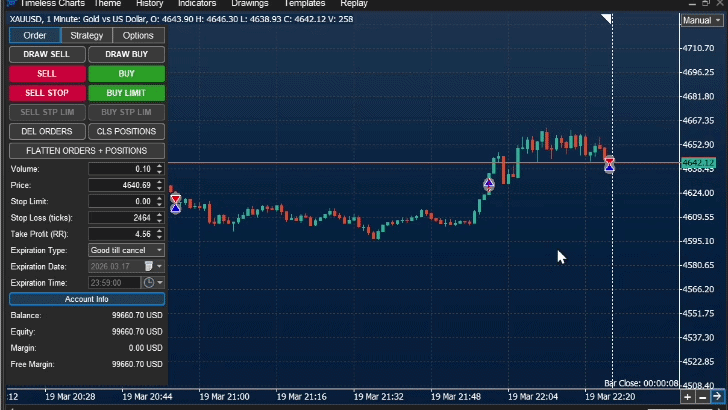Expand the Expiration Date dropdown arrow
This screenshot has width=728, height=410.
tap(160, 267)
